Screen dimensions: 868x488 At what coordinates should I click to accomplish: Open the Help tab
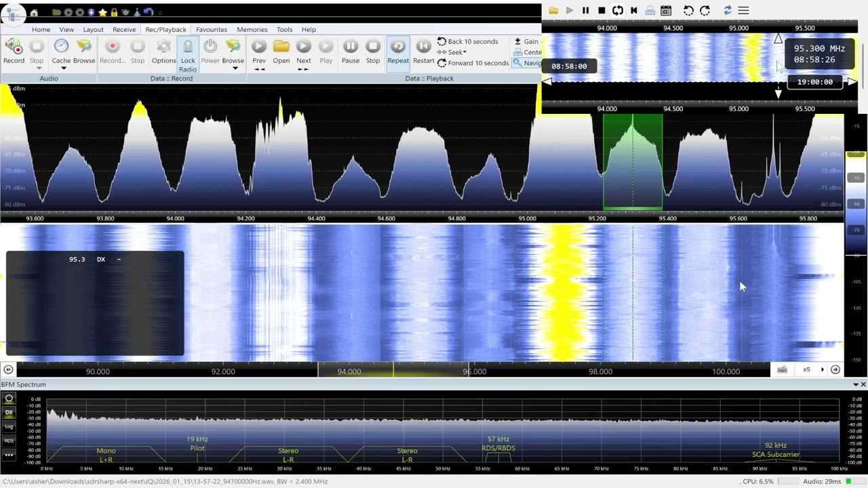309,30
